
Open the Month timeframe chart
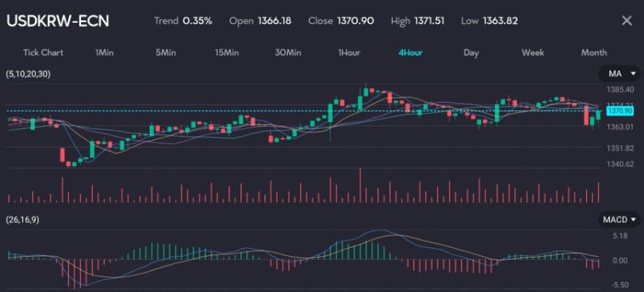tap(594, 52)
